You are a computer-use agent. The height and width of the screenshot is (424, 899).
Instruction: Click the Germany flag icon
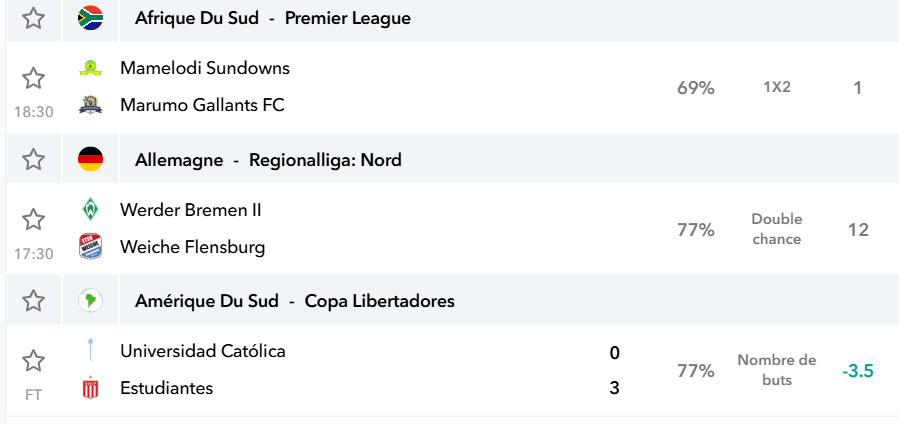[91, 159]
